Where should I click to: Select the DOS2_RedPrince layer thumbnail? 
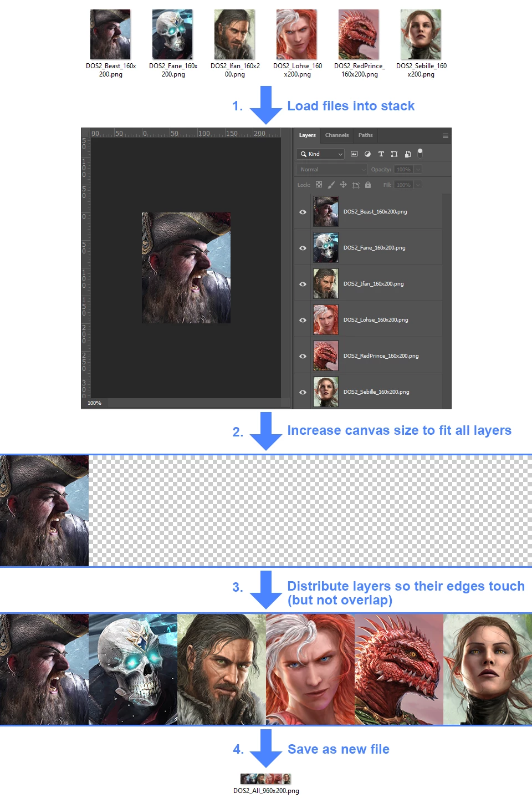[326, 355]
